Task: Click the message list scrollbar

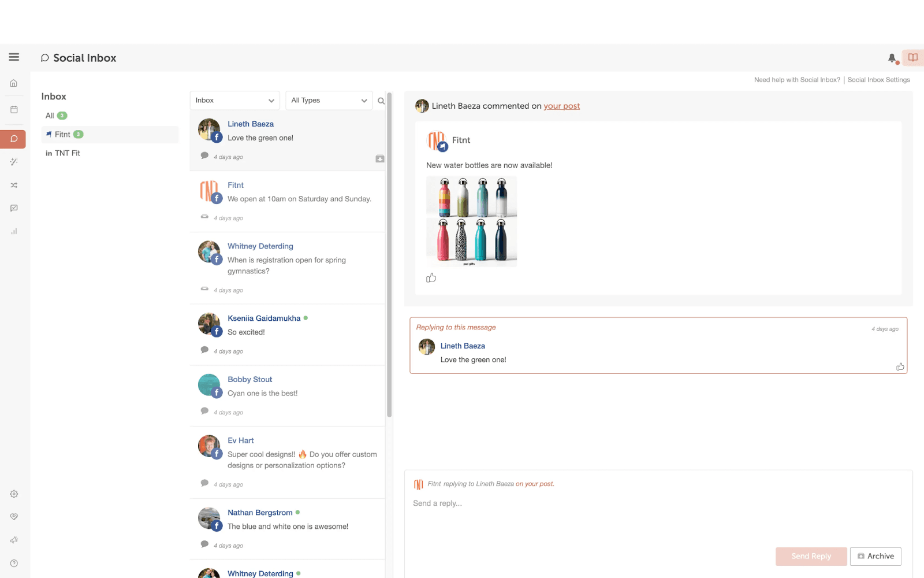Action: tap(389, 254)
